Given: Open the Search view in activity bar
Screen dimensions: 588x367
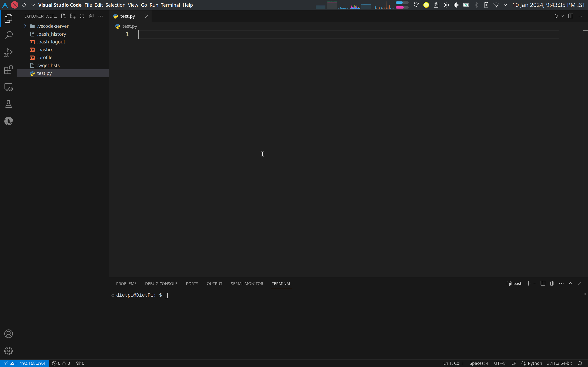Looking at the screenshot, I should (9, 35).
